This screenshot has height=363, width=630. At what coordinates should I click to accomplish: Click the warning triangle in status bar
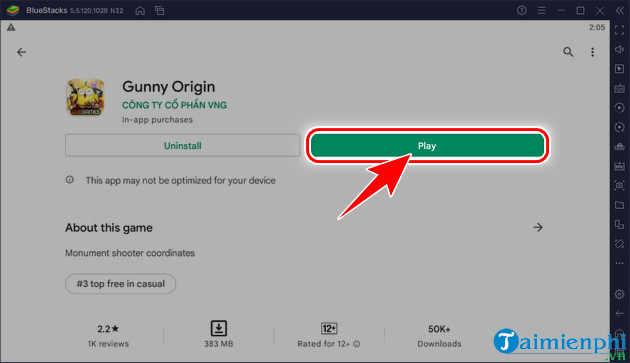click(x=11, y=27)
